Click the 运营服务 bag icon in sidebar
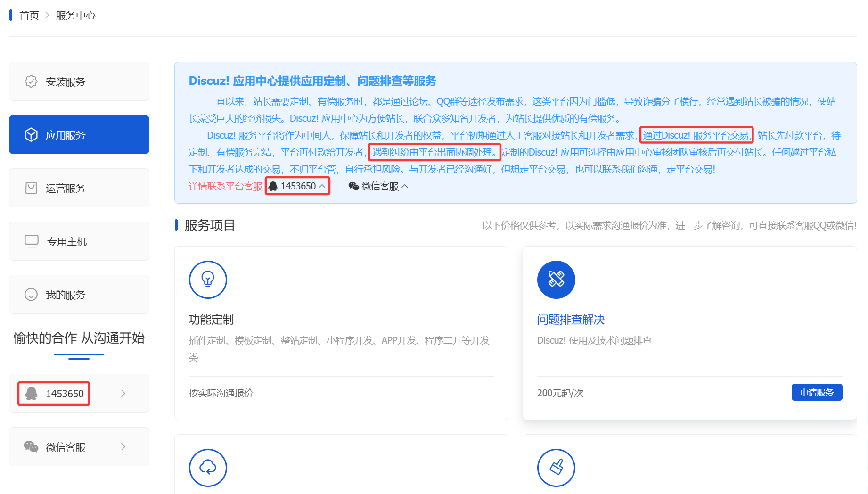The height and width of the screenshot is (494, 868). coord(31,188)
